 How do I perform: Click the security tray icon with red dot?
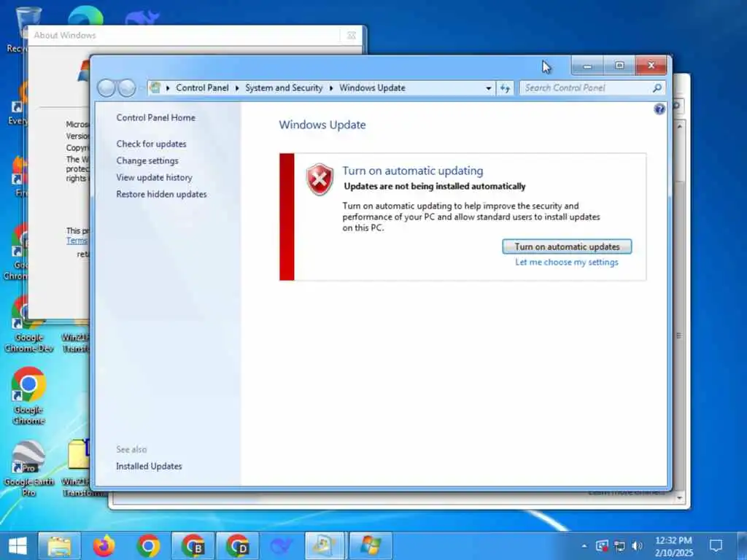point(602,545)
